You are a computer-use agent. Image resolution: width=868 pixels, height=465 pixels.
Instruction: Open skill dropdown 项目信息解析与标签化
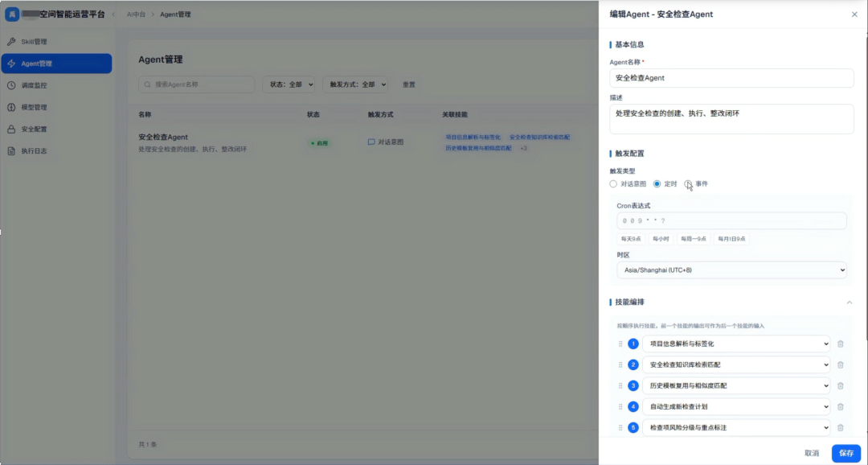pos(736,344)
